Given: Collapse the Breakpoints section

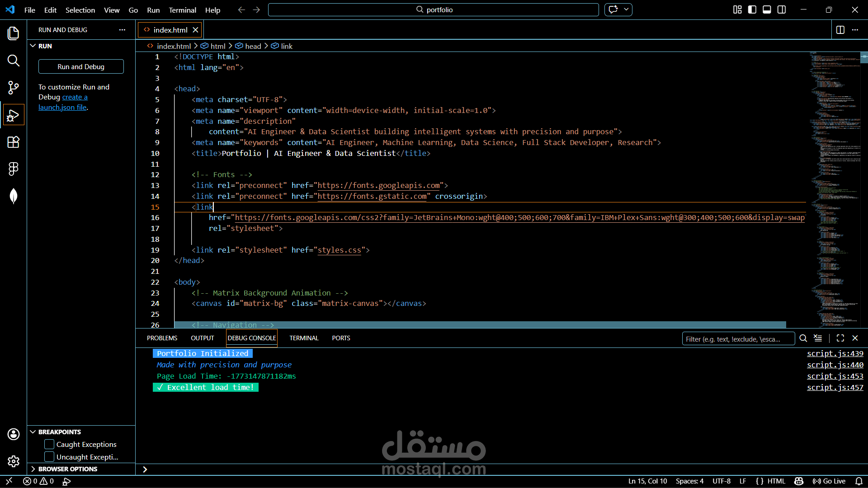Looking at the screenshot, I should [59, 432].
